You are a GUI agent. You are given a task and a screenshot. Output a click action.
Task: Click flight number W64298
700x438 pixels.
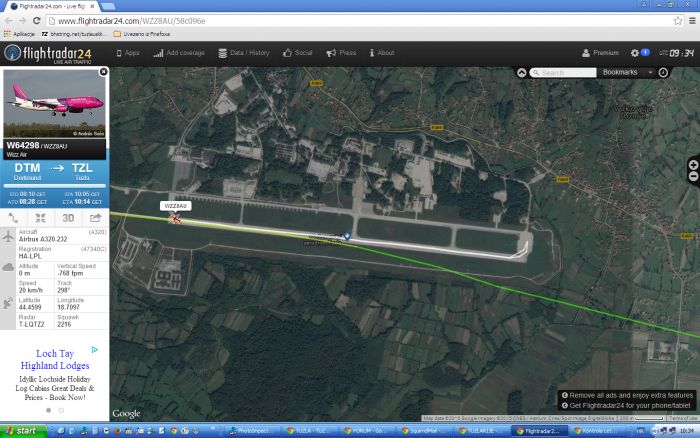pos(23,145)
